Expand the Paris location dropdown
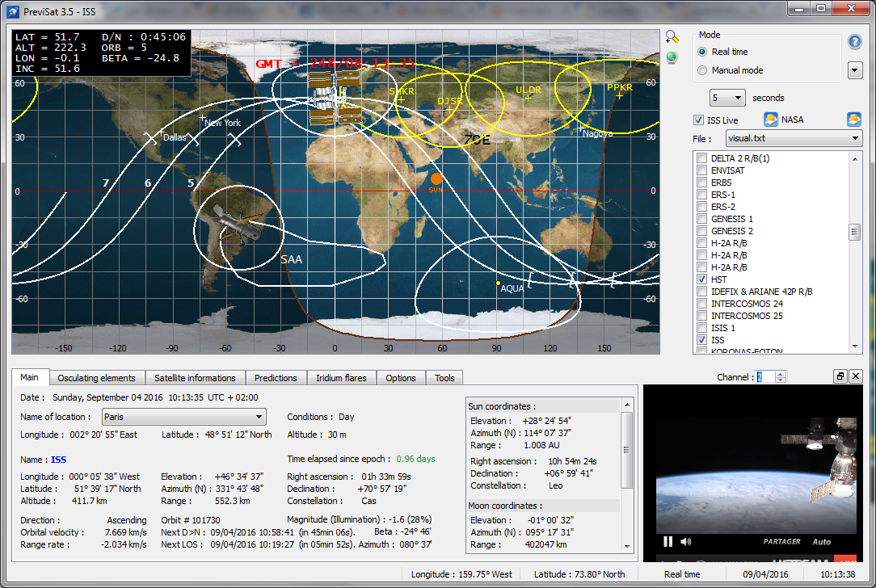The width and height of the screenshot is (876, 588). tap(183, 417)
